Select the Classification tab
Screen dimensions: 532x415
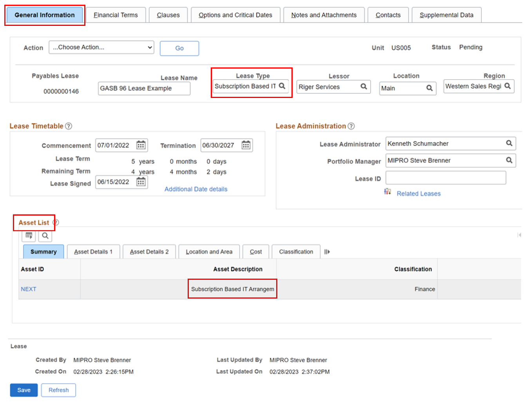[296, 252]
